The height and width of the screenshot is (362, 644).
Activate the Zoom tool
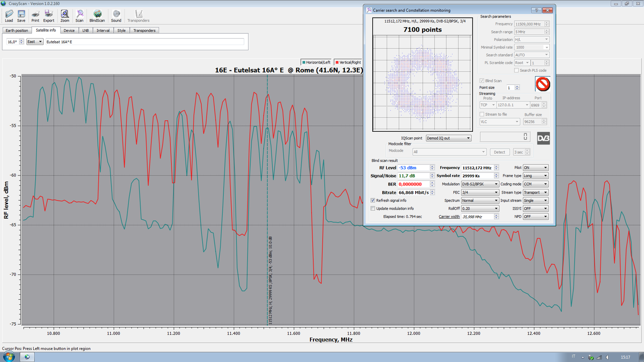(x=65, y=16)
